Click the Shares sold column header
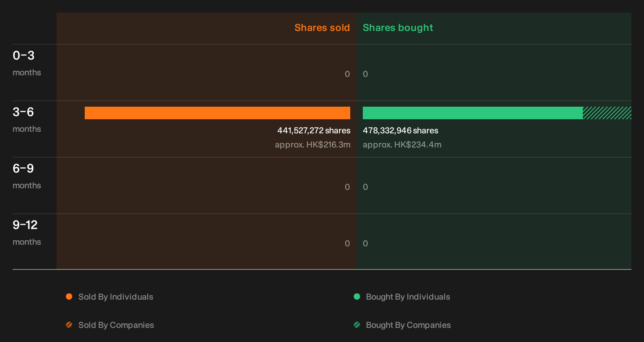Image resolution: width=644 pixels, height=342 pixels. coord(322,28)
